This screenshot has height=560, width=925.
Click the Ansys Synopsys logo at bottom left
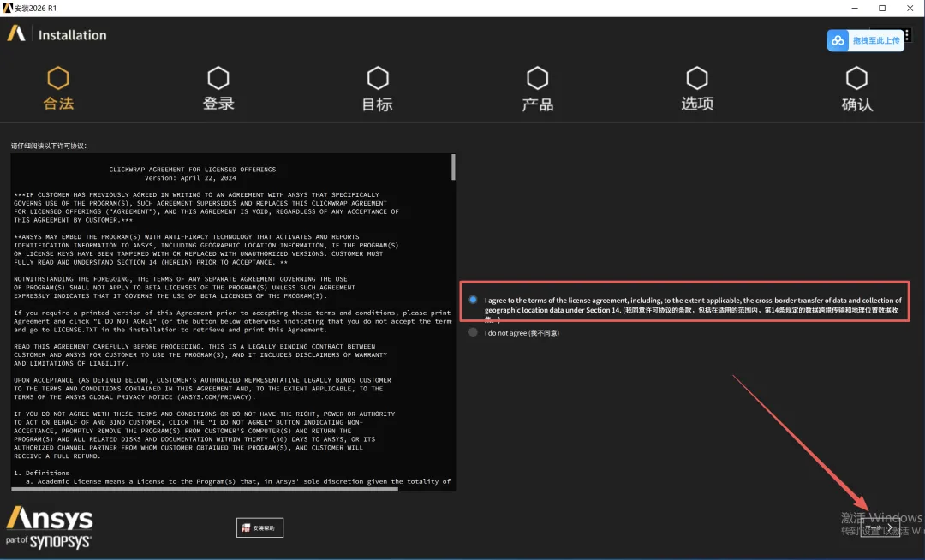click(49, 527)
